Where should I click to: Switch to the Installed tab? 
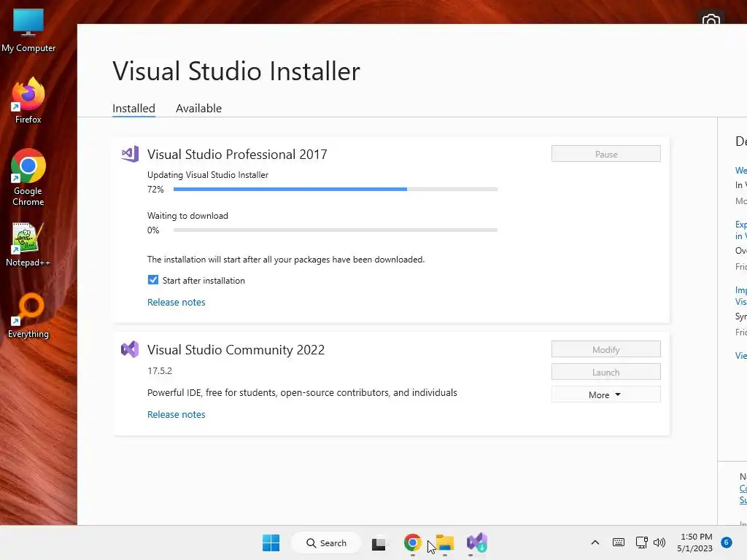[134, 109]
